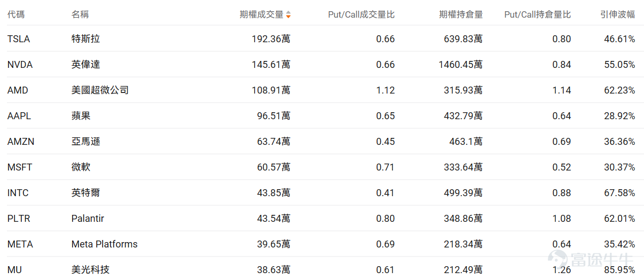Click INTC put/call volume ratio 0.41
Image resolution: width=644 pixels, height=279 pixels.
386,193
